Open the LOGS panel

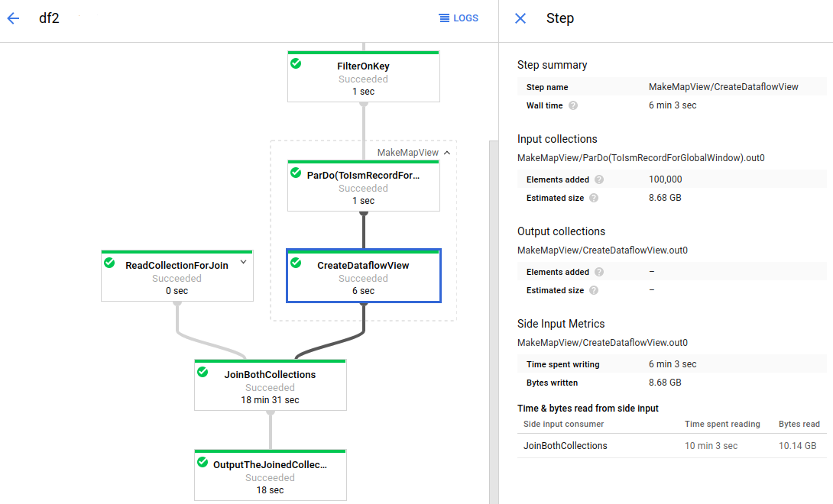(459, 18)
